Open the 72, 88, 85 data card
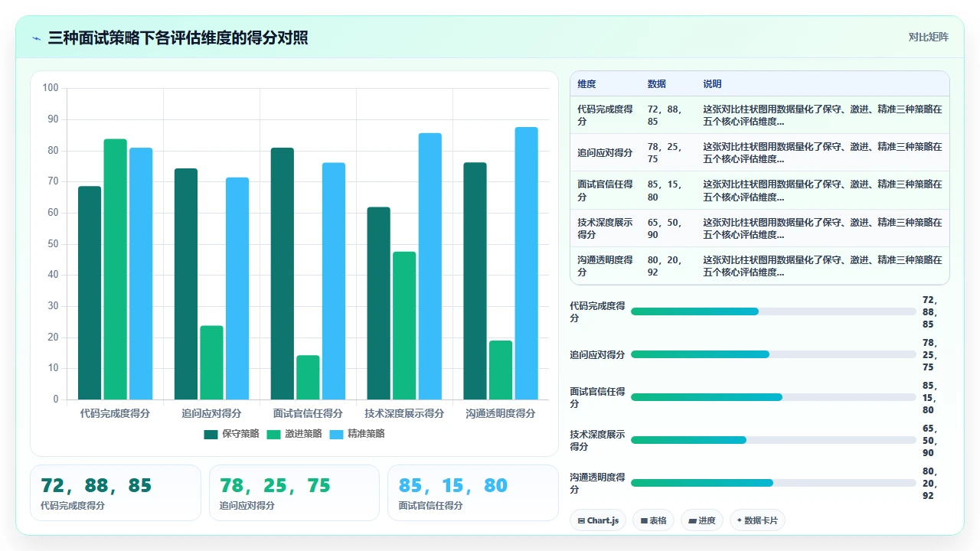Screen dimensions: 980x551 (116, 493)
